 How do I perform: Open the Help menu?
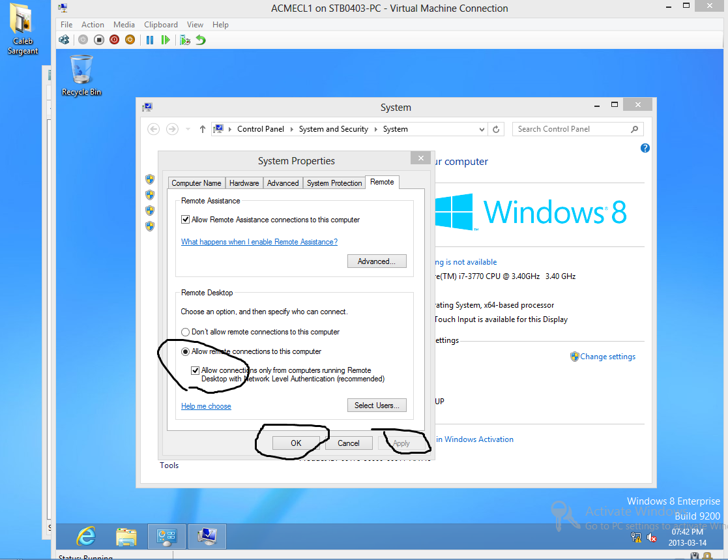[x=220, y=25]
